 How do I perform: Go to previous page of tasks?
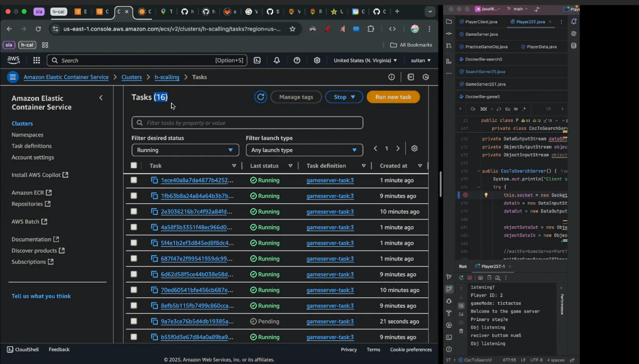(x=375, y=148)
